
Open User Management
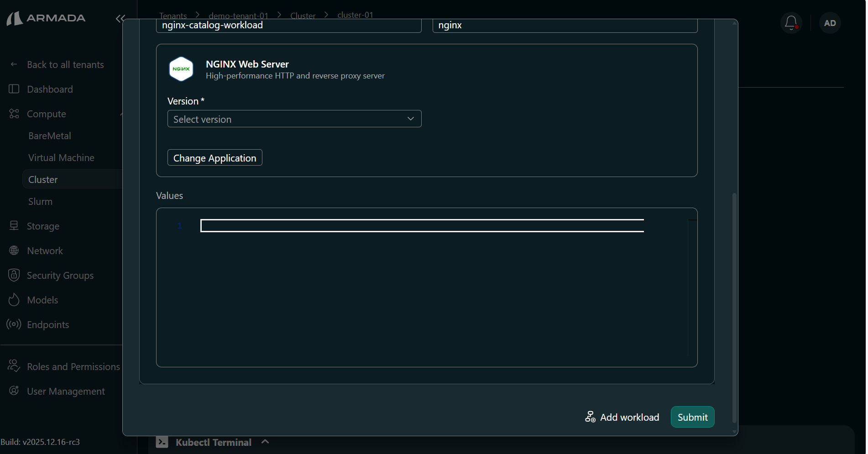tap(66, 391)
